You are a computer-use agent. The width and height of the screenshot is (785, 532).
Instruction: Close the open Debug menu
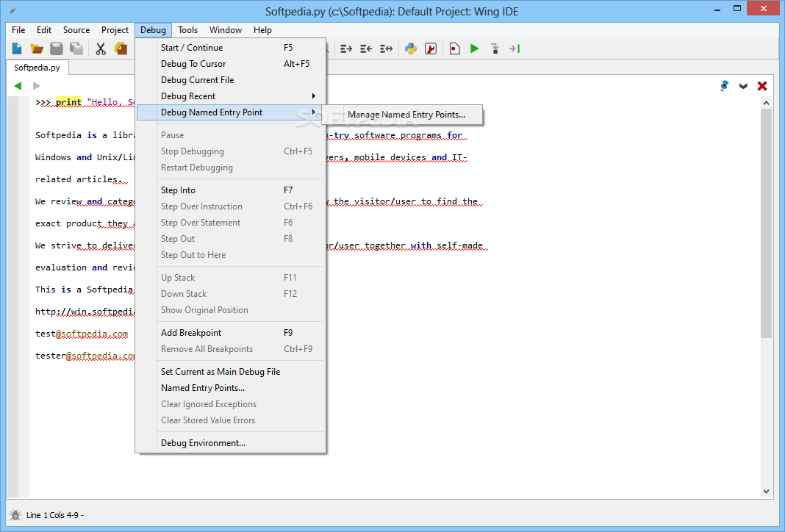point(153,30)
